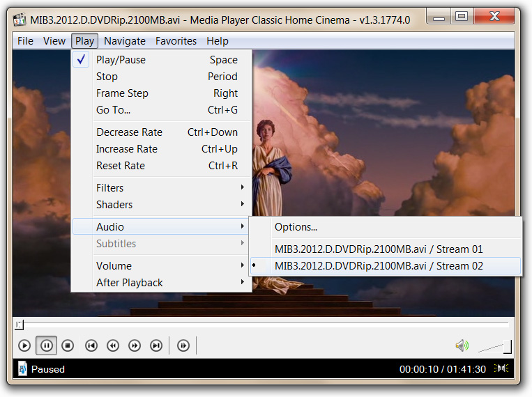Select Reset Rate menu item

(x=162, y=166)
